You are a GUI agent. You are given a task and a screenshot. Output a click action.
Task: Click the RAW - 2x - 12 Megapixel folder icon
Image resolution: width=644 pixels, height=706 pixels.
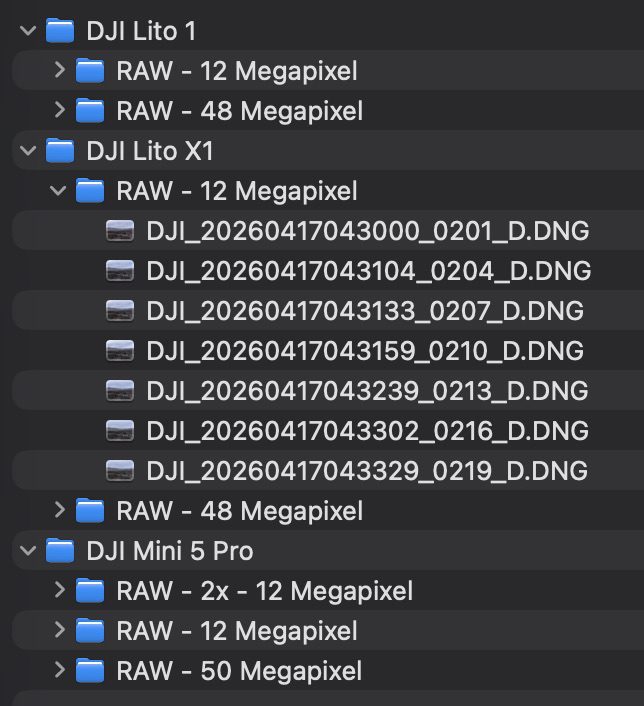click(91, 591)
